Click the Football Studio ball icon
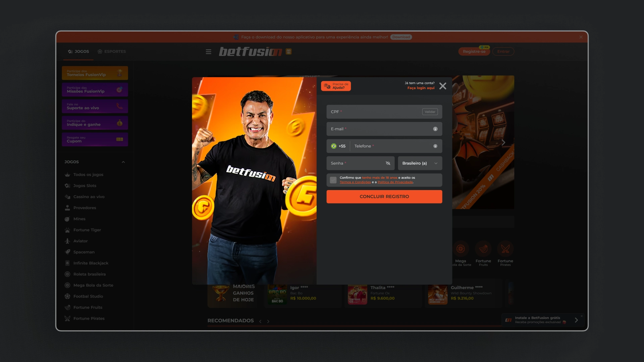Image resolution: width=644 pixels, height=362 pixels. 67,296
